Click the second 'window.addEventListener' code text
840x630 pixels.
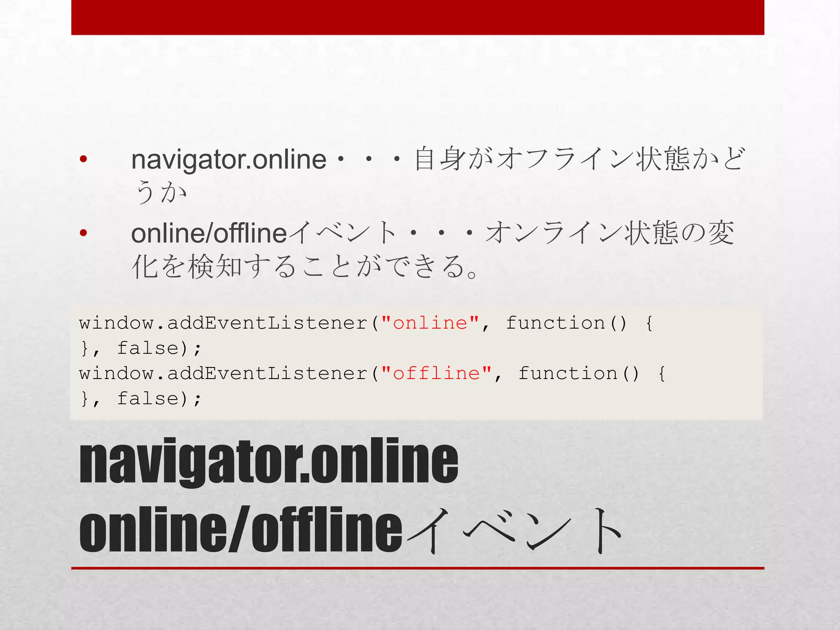point(223,374)
